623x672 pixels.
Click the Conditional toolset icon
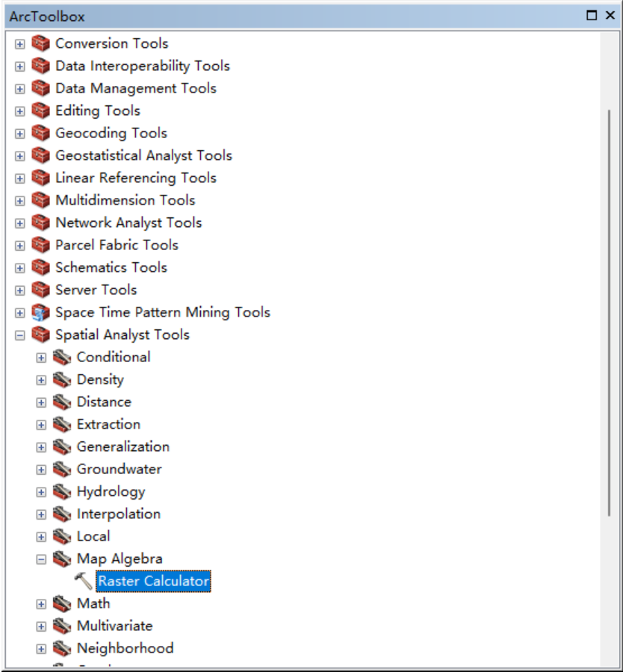[x=62, y=357]
